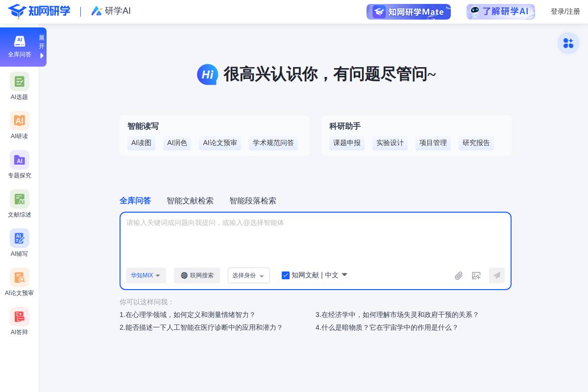This screenshot has width=588, height=392.
Task: Select the AI论文预审 tag under 智能读写
Action: 220,143
